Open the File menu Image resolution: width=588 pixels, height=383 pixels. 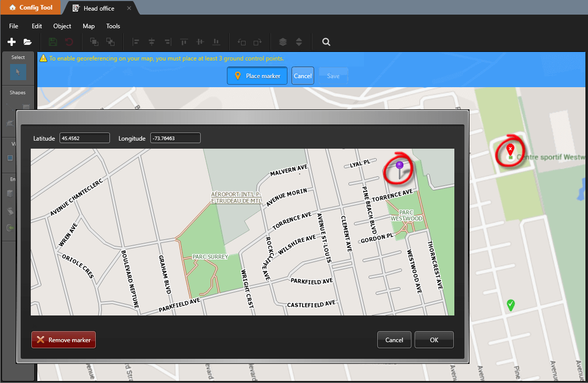coord(14,26)
